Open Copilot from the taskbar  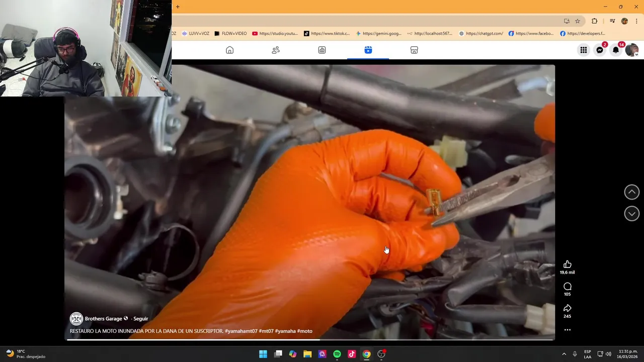coord(293,354)
